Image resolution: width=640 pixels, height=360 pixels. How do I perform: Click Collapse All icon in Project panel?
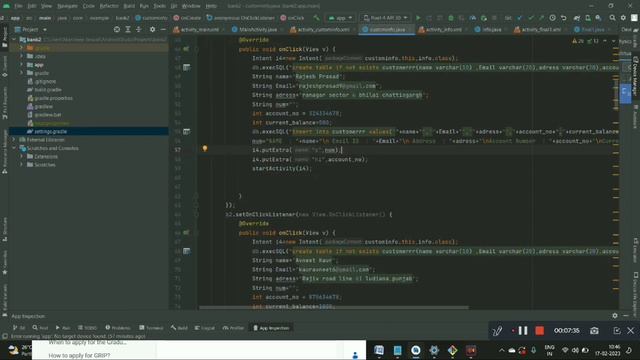coord(139,29)
